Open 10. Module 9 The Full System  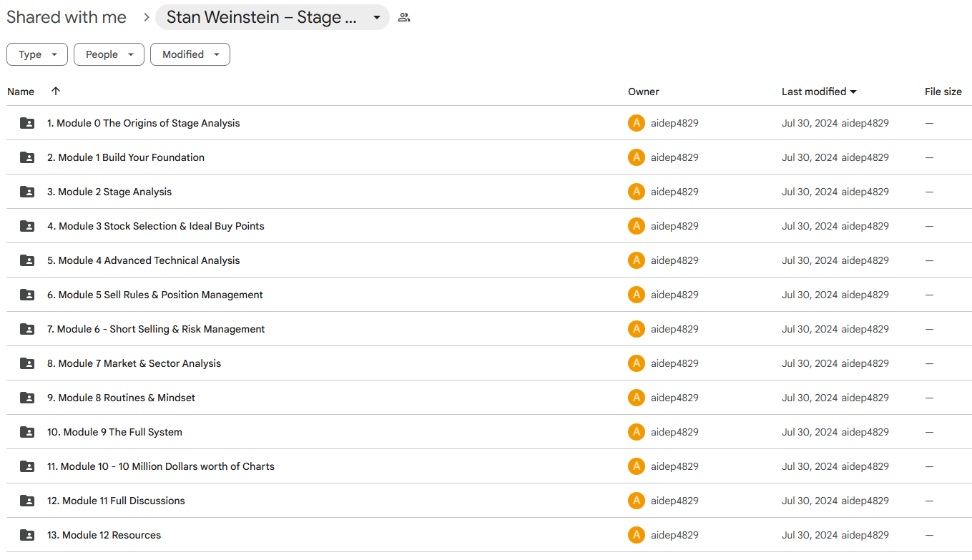[x=114, y=432]
